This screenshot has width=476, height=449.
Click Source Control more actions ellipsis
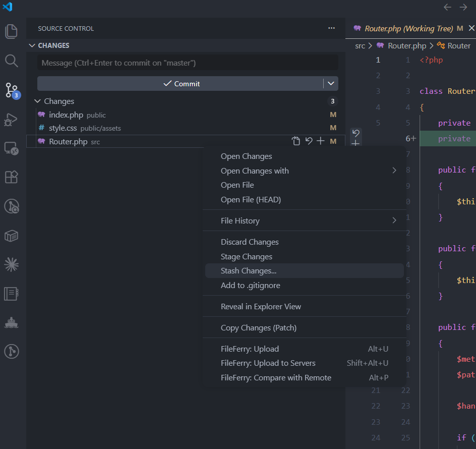[331, 28]
